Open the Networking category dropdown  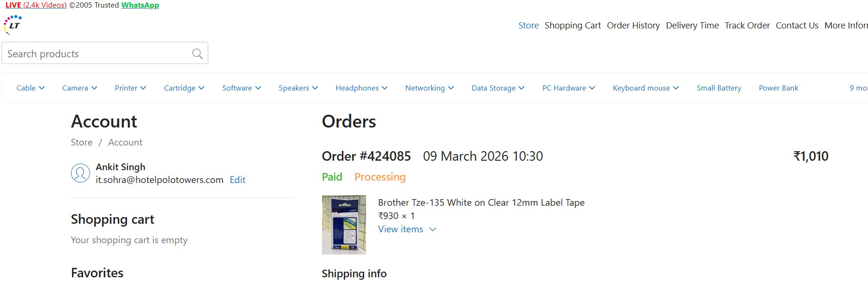[429, 88]
